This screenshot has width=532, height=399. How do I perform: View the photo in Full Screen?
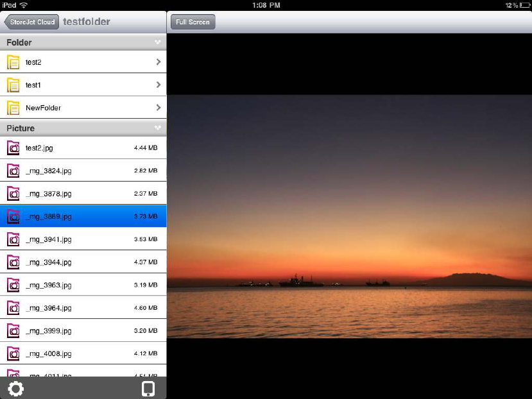193,22
